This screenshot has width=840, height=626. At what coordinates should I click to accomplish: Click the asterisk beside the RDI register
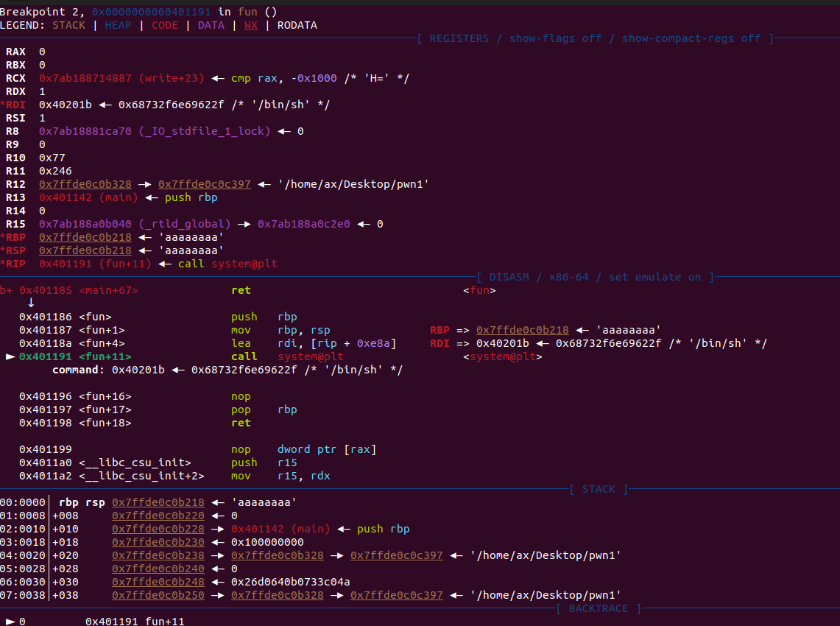[x=3, y=105]
